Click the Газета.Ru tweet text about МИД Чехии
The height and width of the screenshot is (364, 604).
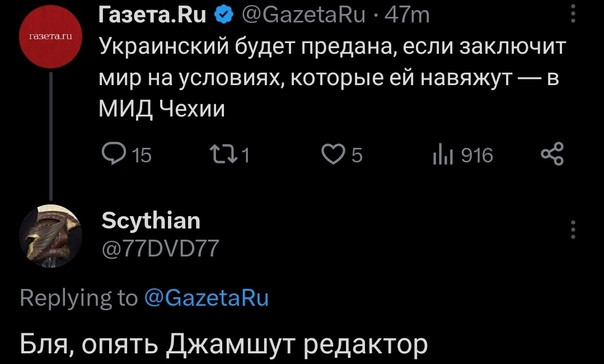pos(332,79)
